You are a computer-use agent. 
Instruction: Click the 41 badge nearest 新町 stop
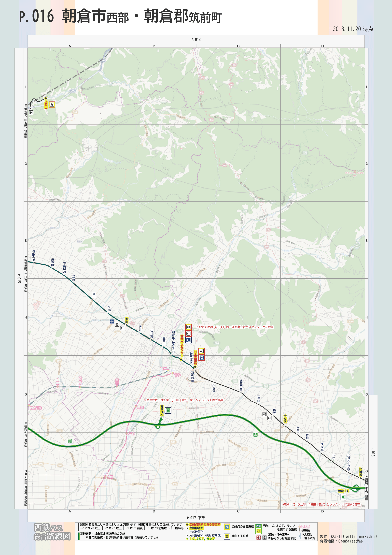(x=122, y=328)
